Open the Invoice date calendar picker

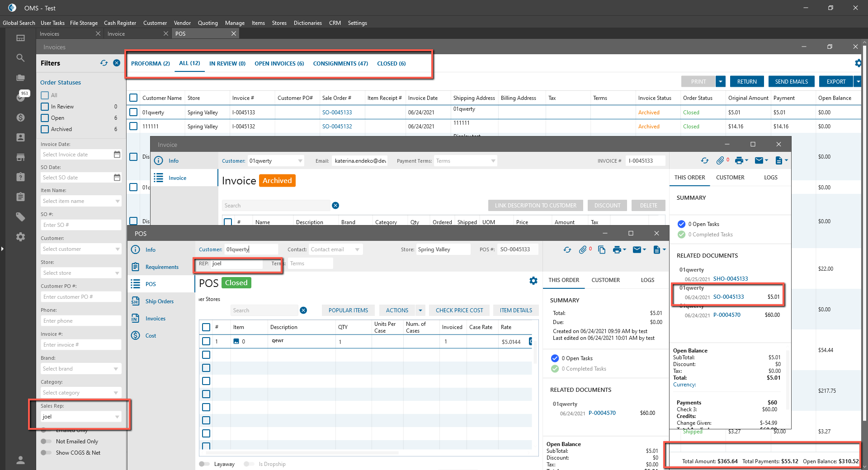117,155
